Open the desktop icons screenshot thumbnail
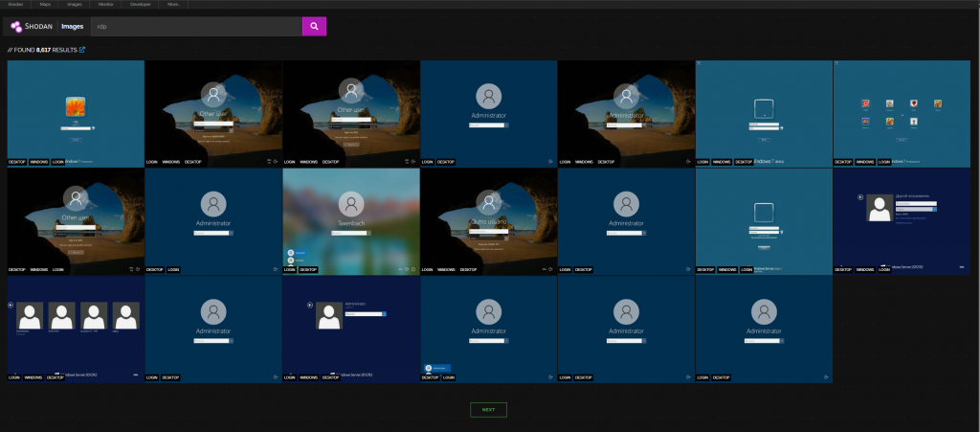The height and width of the screenshot is (432, 980). [x=902, y=108]
